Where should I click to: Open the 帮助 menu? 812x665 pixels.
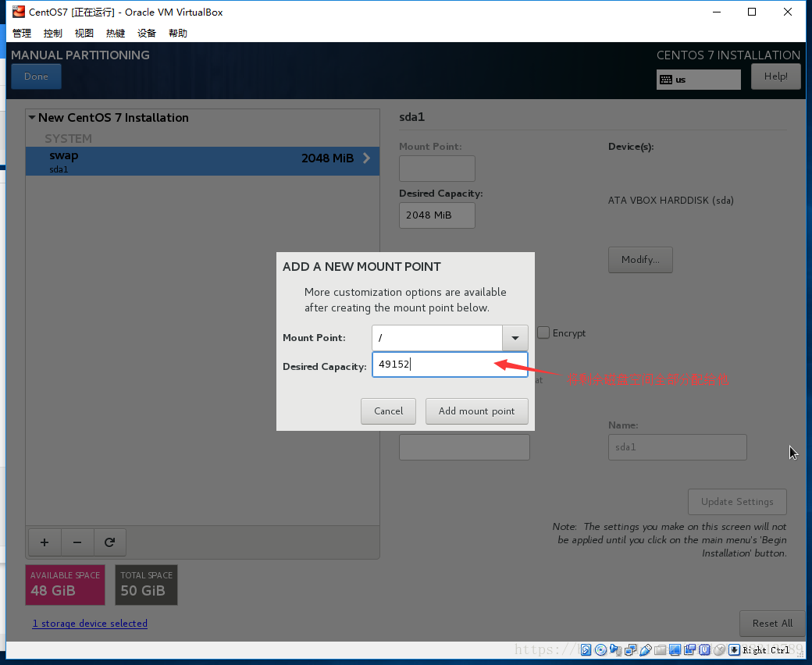(x=178, y=33)
